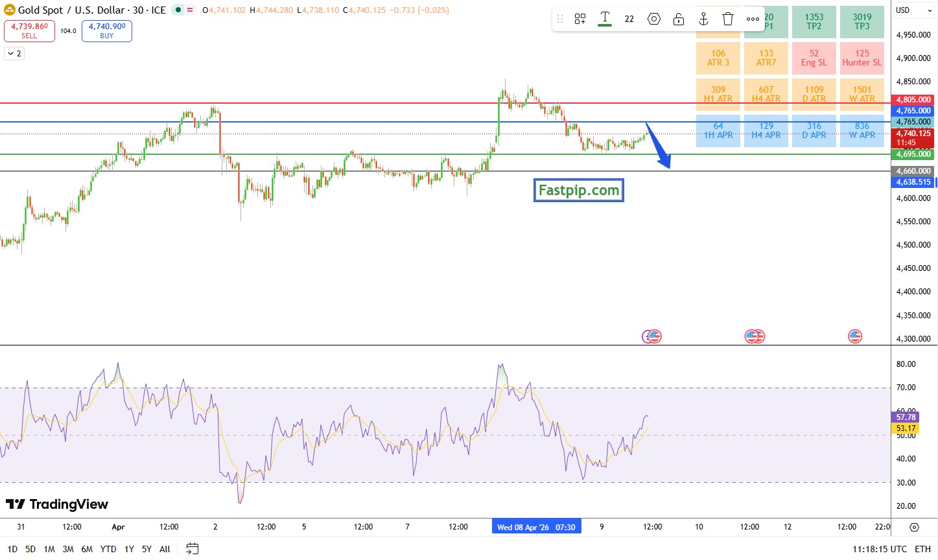Click the text color T icon
Screen dimensions: 938x560
point(605,18)
